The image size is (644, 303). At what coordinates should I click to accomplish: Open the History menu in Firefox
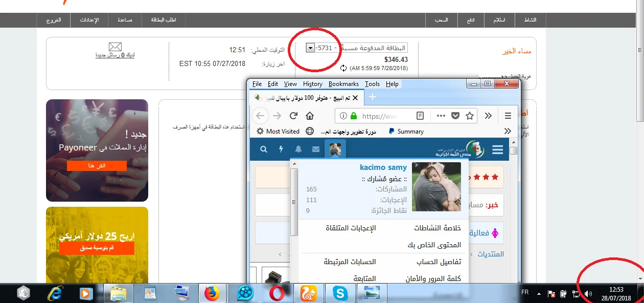(x=312, y=84)
